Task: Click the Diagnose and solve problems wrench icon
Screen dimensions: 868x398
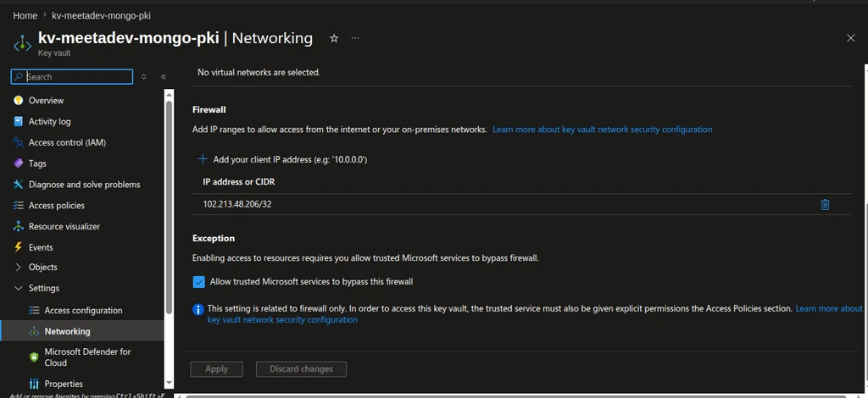Action: 19,185
